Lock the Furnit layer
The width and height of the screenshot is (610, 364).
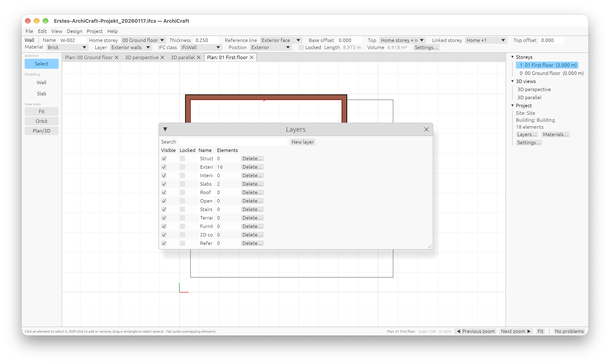tap(182, 226)
